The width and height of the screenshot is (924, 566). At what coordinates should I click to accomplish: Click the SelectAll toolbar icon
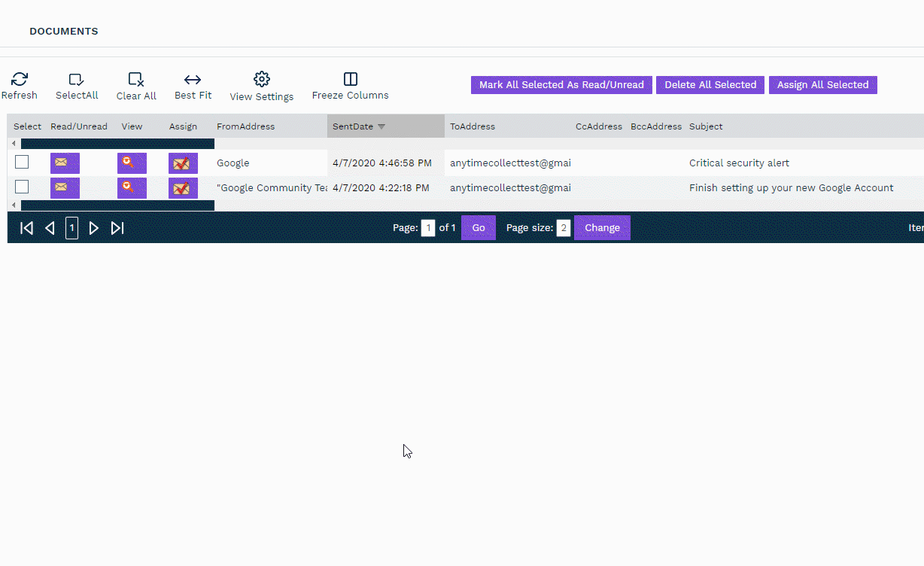(x=76, y=79)
